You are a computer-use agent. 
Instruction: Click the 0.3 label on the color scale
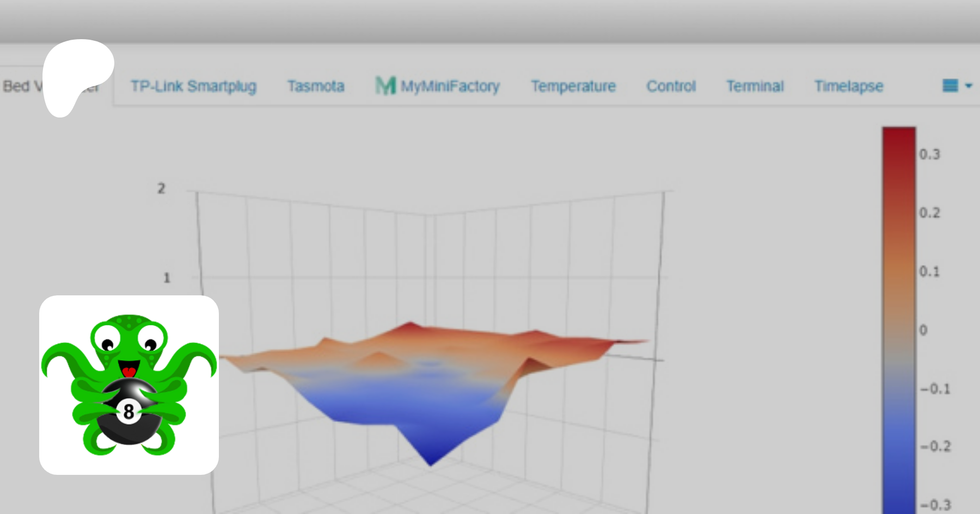coord(929,154)
